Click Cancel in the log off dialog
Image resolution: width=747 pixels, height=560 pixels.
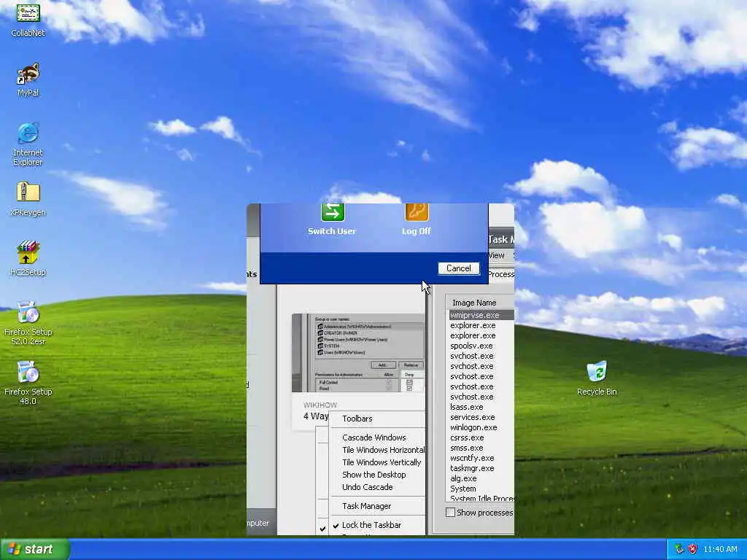tap(458, 268)
